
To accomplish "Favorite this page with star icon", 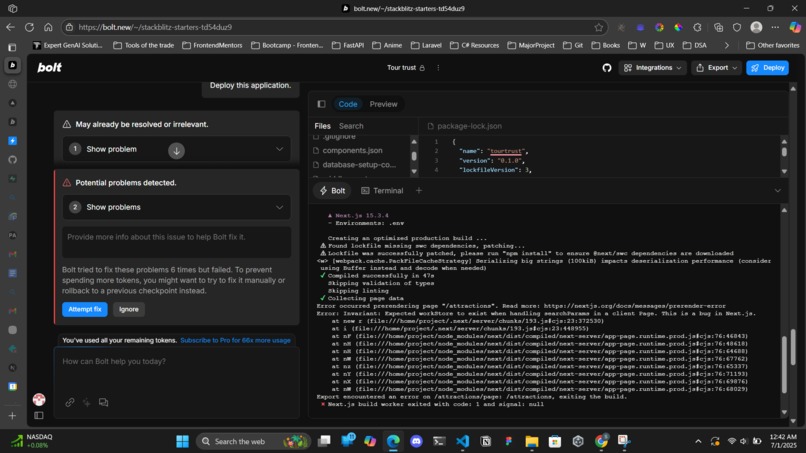I will coord(598,27).
